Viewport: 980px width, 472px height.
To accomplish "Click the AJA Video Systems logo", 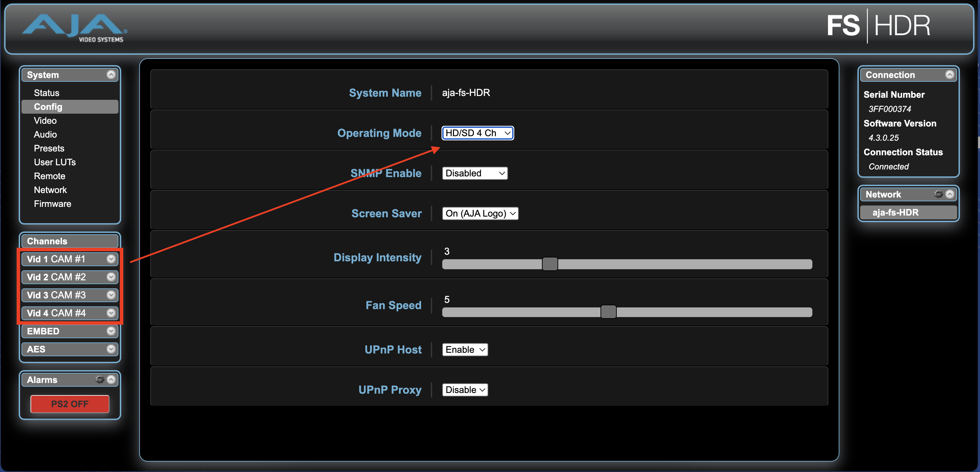I will point(75,28).
